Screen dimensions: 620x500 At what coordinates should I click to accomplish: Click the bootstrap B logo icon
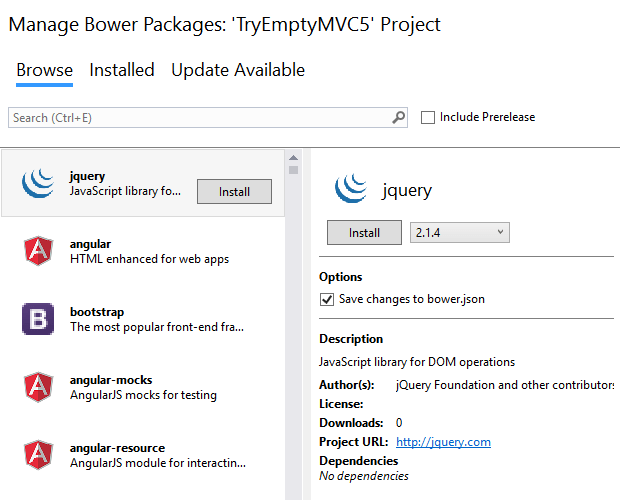38,319
